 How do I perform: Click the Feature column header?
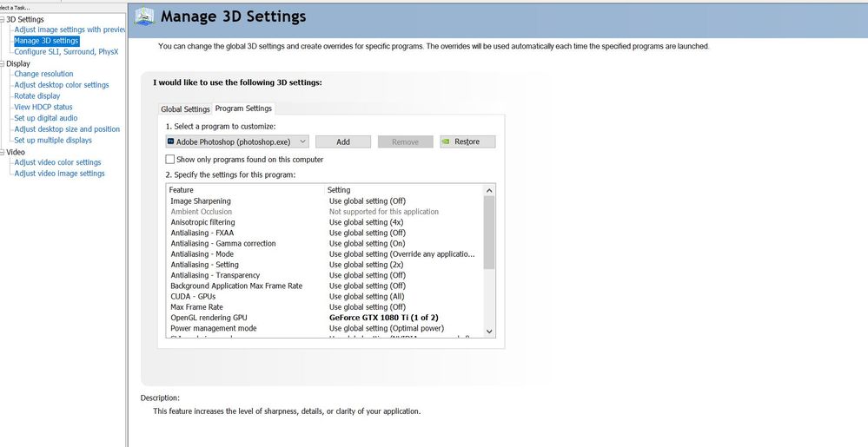click(x=245, y=190)
